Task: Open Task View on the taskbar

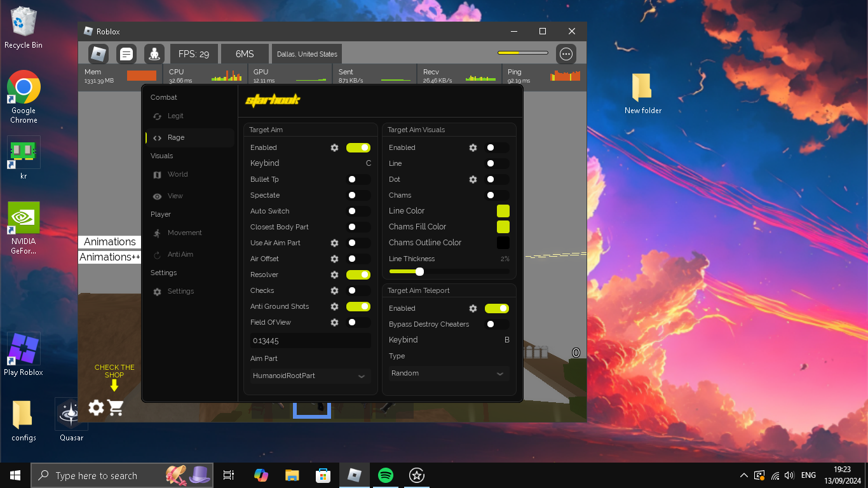Action: (x=229, y=475)
